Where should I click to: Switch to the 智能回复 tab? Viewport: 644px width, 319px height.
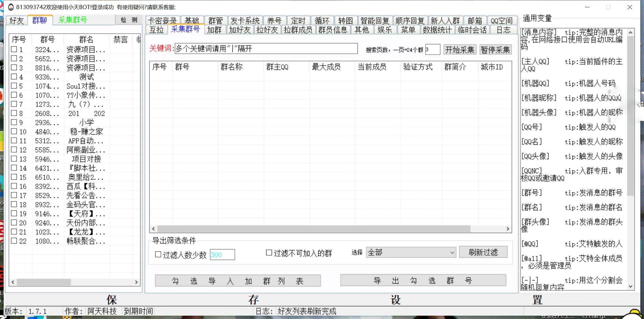[x=375, y=21]
